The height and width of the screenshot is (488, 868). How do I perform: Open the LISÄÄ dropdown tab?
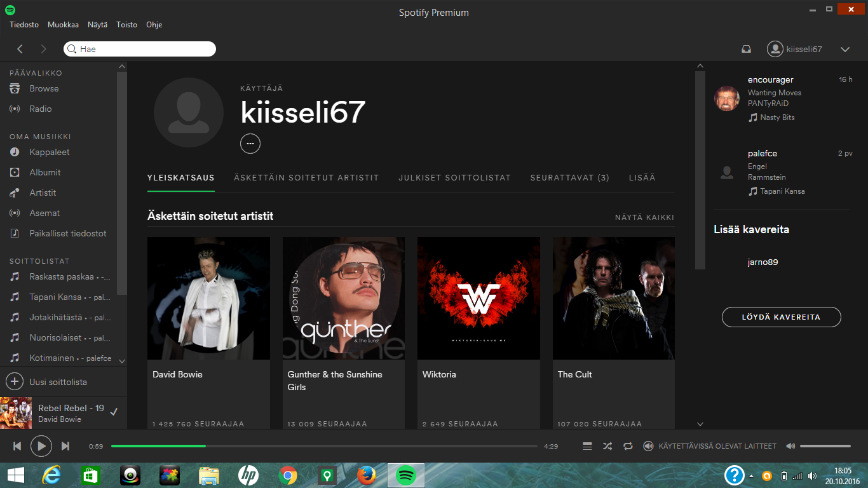pos(642,178)
